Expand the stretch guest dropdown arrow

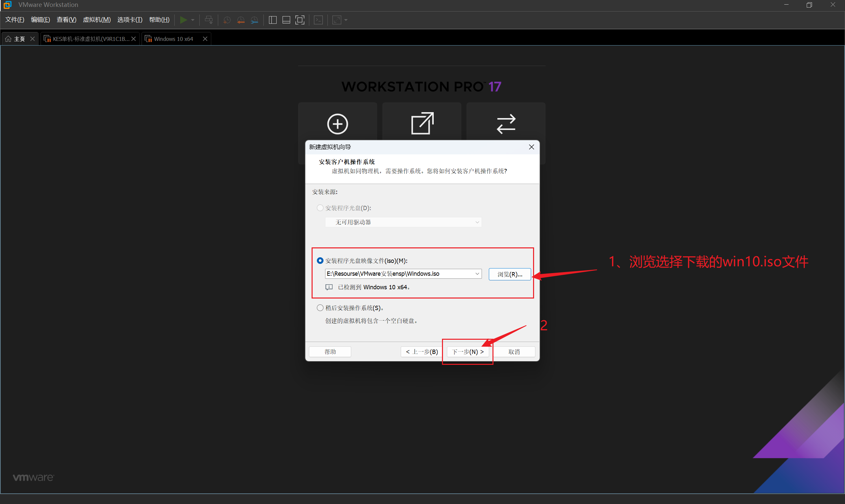pyautogui.click(x=346, y=20)
